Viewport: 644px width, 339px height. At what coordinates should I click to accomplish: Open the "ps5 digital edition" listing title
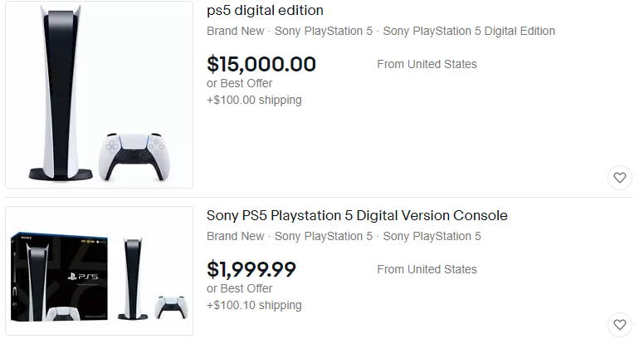pos(265,11)
